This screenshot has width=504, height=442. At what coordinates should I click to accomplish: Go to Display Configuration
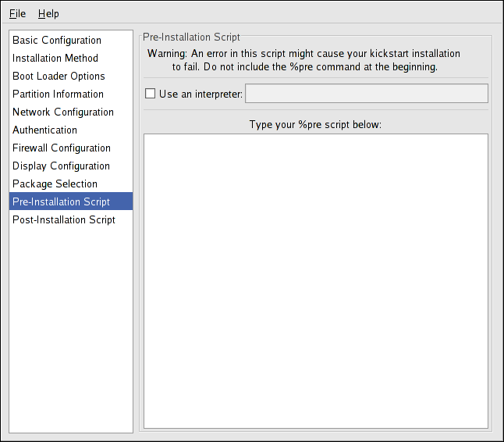click(61, 166)
